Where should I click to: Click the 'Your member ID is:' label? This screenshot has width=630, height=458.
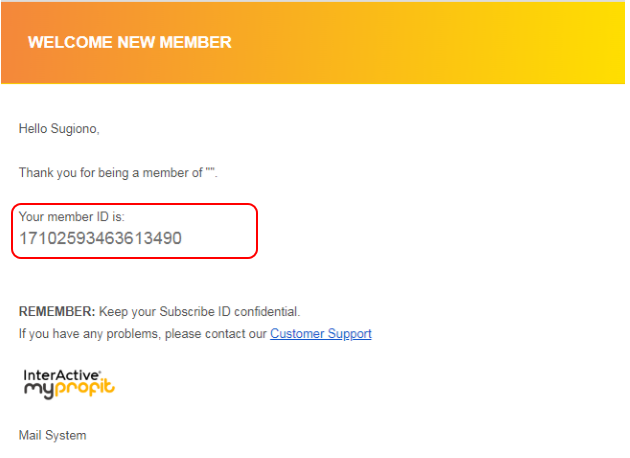pyautogui.click(x=71, y=216)
